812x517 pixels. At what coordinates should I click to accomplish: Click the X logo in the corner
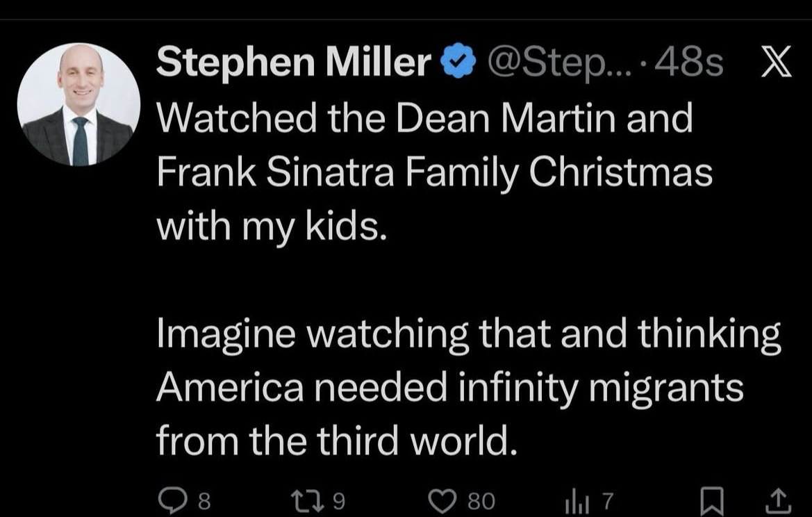coord(776,63)
